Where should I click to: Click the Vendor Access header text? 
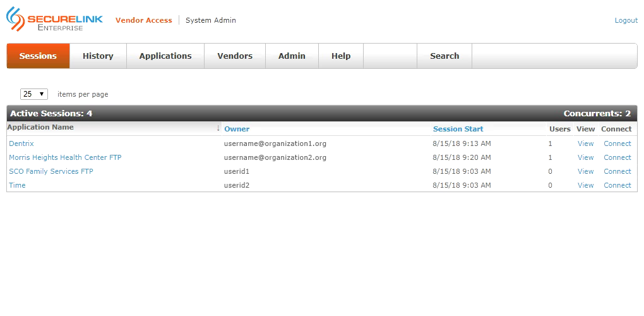pyautogui.click(x=143, y=20)
